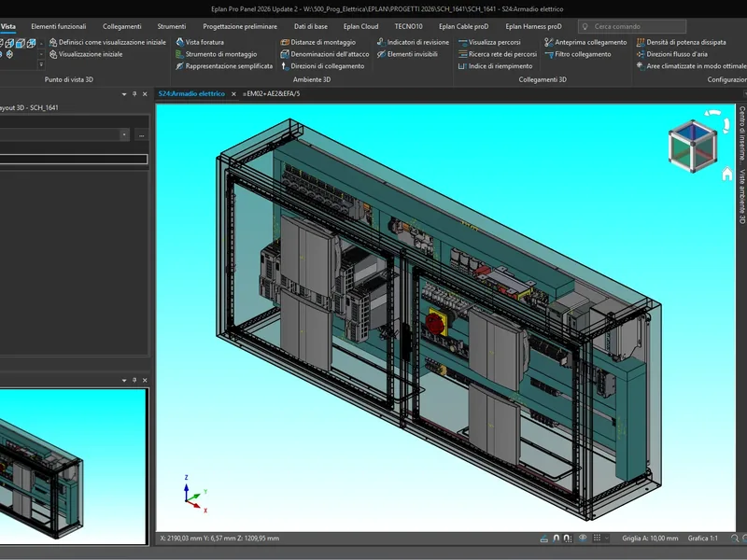Viewport: 747px width, 560px height.
Task: Click Densità di potenza dissipata
Action: pos(682,42)
